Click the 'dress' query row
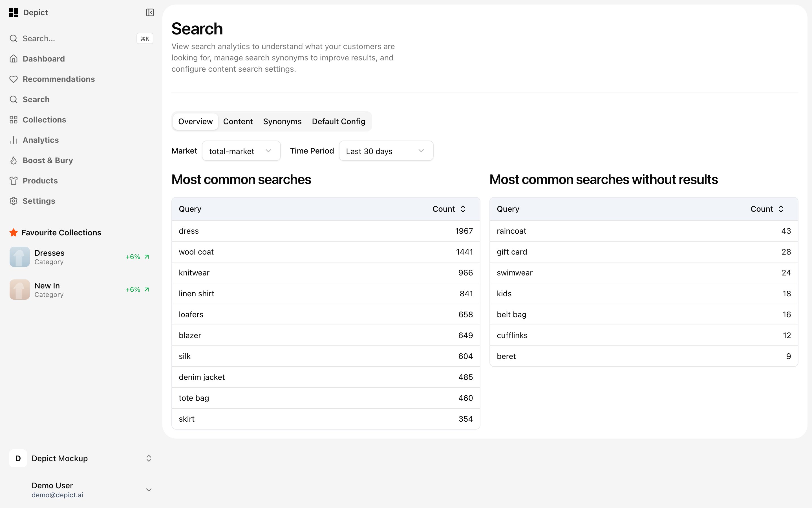The height and width of the screenshot is (508, 812). tap(325, 231)
